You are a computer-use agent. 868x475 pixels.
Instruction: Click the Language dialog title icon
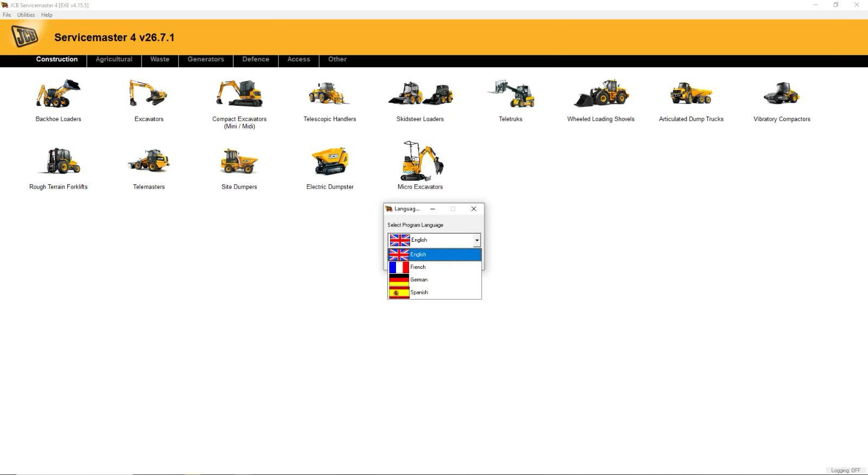pyautogui.click(x=388, y=209)
